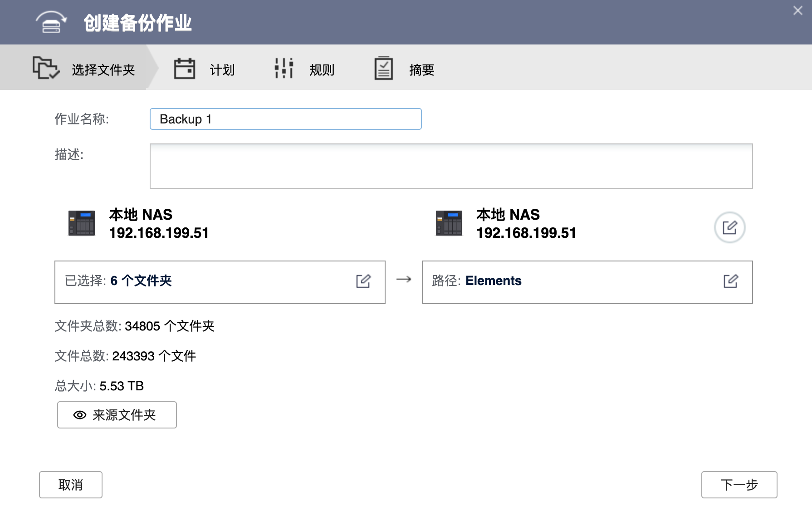Click the source 本地 NAS device icon
Viewport: 812px width, 512px height.
[x=82, y=223]
